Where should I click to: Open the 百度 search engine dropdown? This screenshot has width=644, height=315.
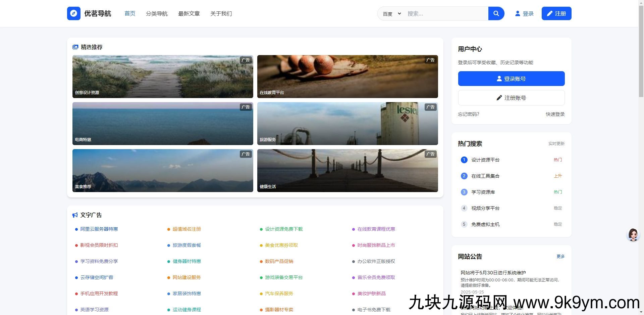(x=391, y=13)
